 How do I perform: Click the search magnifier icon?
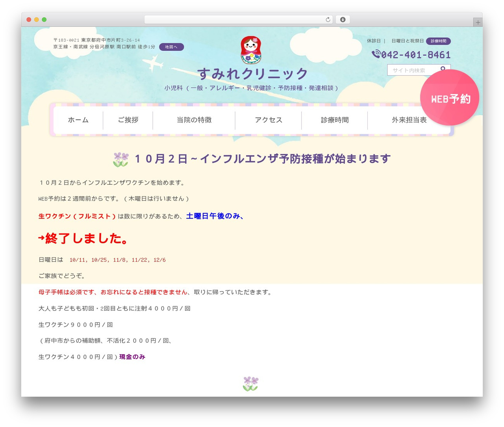(443, 69)
